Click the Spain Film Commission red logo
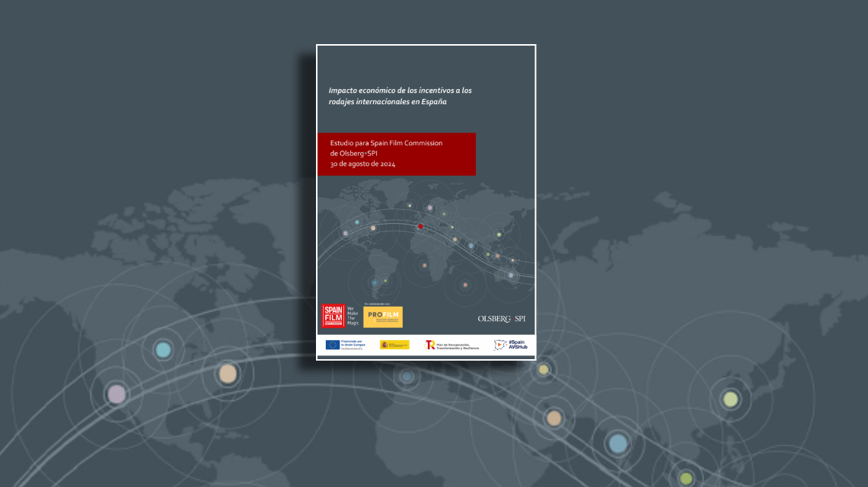The width and height of the screenshot is (868, 487). coord(333,316)
